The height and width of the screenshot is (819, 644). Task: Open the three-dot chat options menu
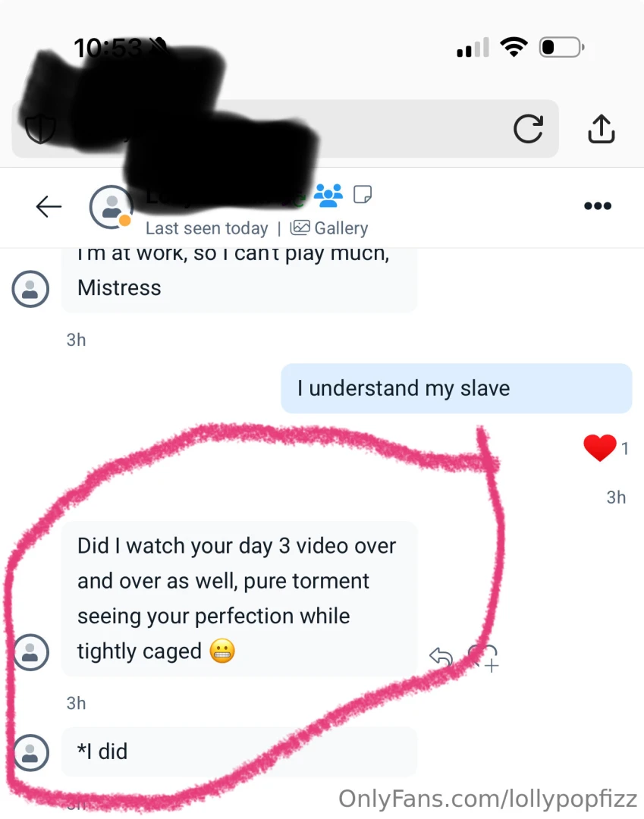[598, 206]
